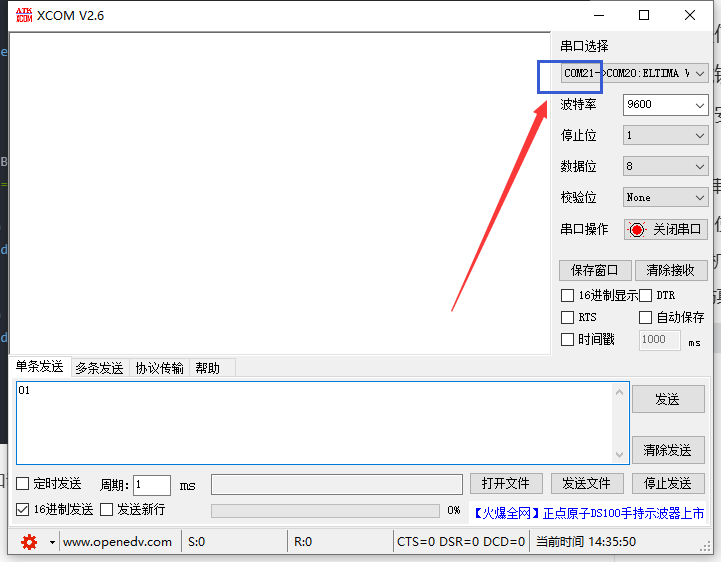Enable 定时发送 timed send checkbox
The image size is (721, 562).
click(x=23, y=483)
